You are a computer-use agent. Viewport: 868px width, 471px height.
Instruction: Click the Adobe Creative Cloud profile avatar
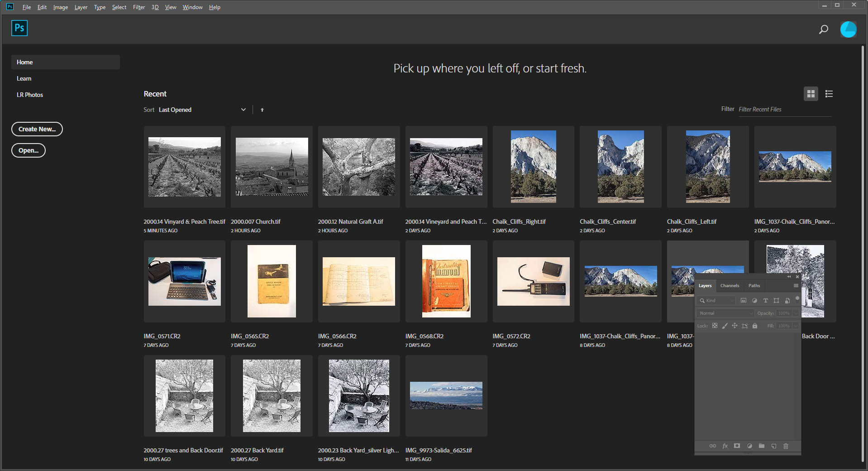(849, 29)
